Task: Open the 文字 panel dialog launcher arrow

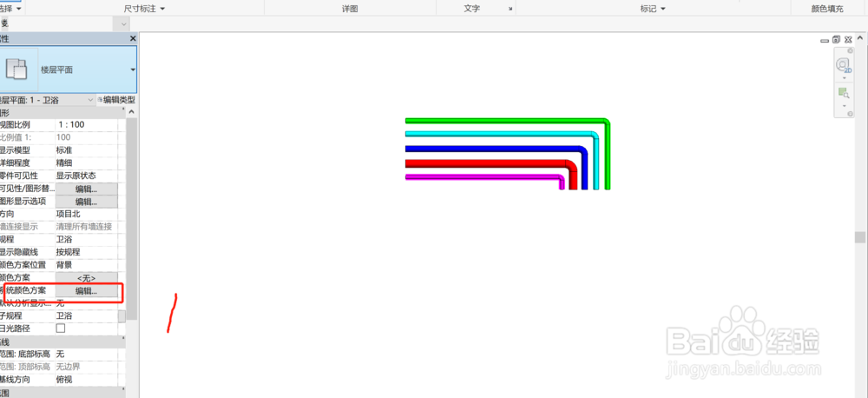Action: click(x=510, y=10)
